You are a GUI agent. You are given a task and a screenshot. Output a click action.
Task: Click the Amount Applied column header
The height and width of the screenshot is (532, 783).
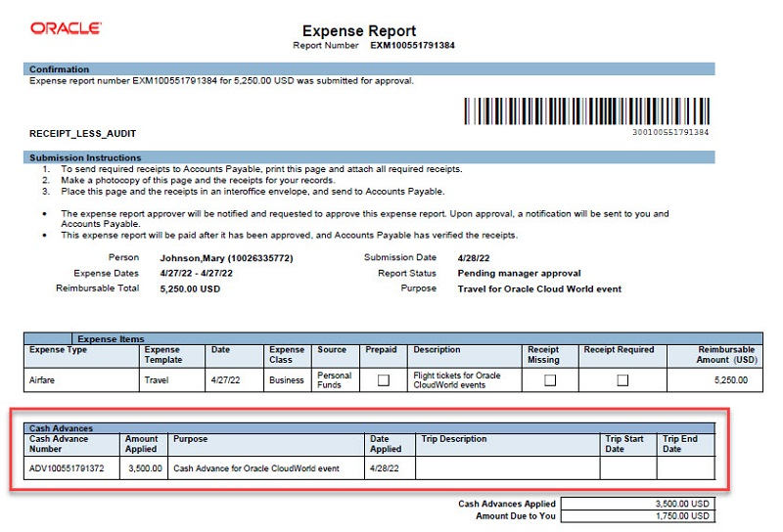144,444
